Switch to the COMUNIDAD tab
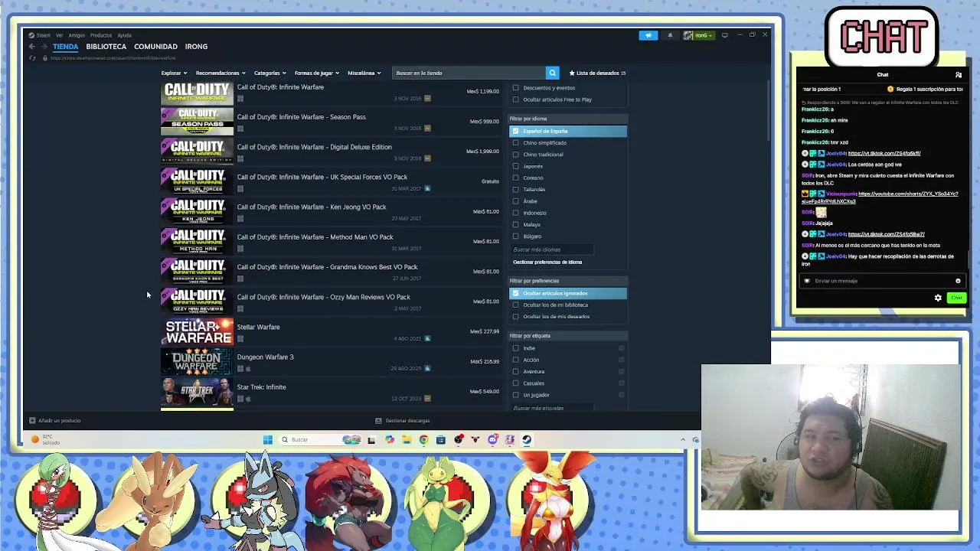 (155, 47)
